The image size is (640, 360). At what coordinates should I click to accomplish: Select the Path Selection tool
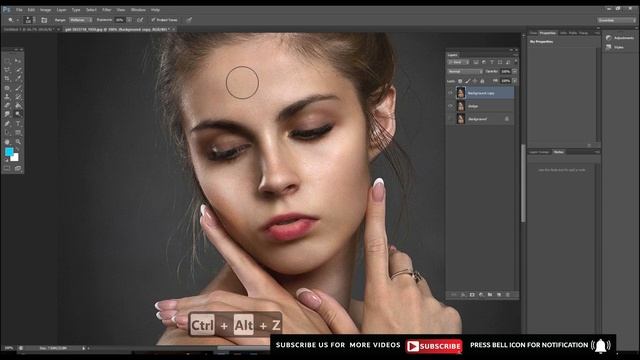7,133
